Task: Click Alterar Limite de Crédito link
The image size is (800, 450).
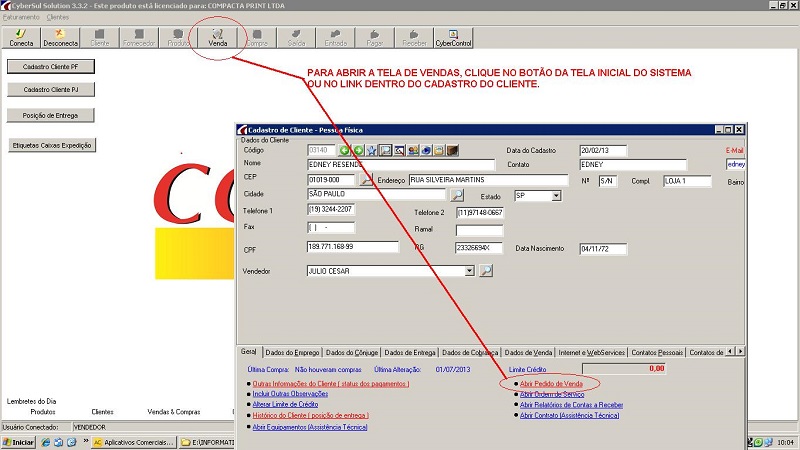Action: pos(285,404)
